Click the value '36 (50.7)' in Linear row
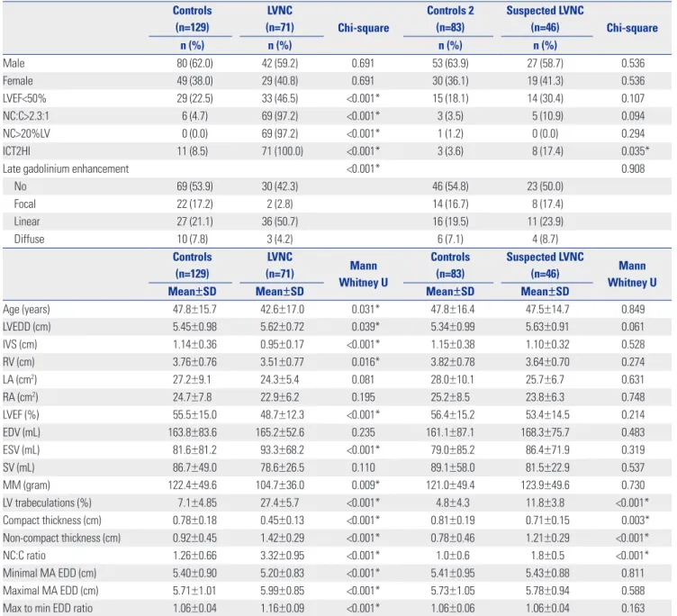This screenshot has height=616, width=677. pyautogui.click(x=280, y=222)
